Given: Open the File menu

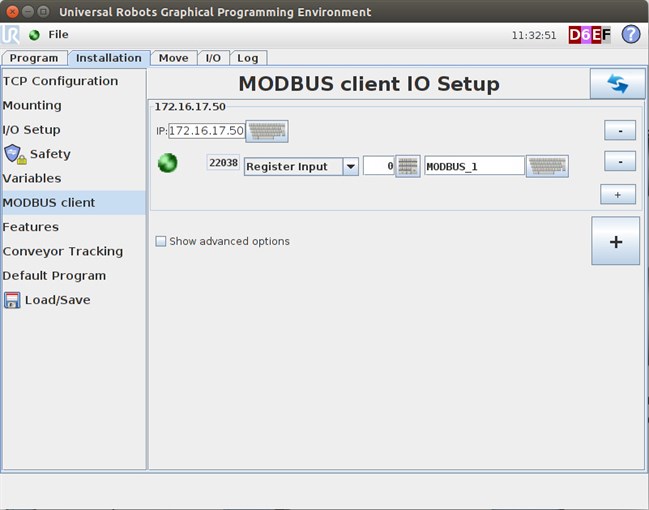Looking at the screenshot, I should 58,35.
